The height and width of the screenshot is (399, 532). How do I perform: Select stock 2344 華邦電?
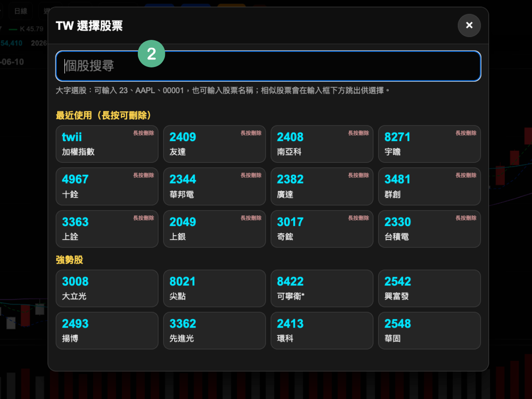coord(215,187)
